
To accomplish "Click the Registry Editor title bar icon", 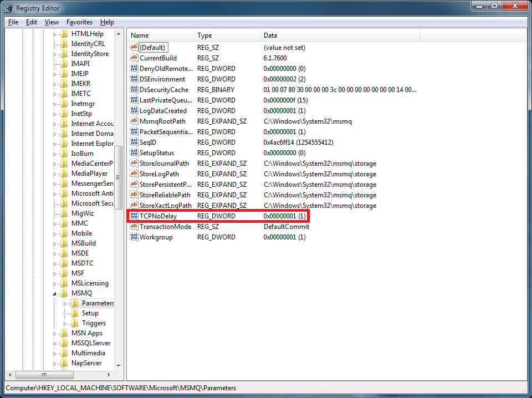I will (x=9, y=8).
